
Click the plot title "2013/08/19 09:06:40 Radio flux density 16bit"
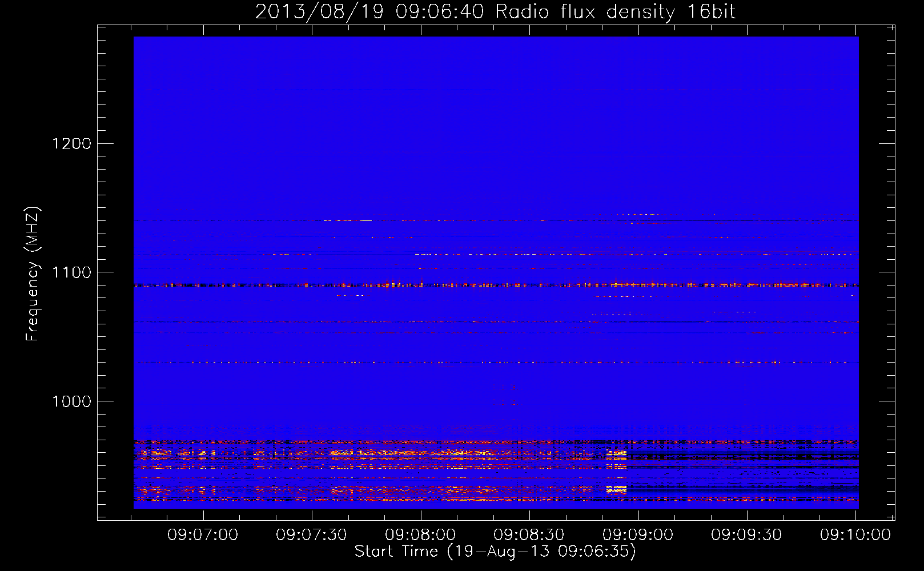click(x=495, y=12)
